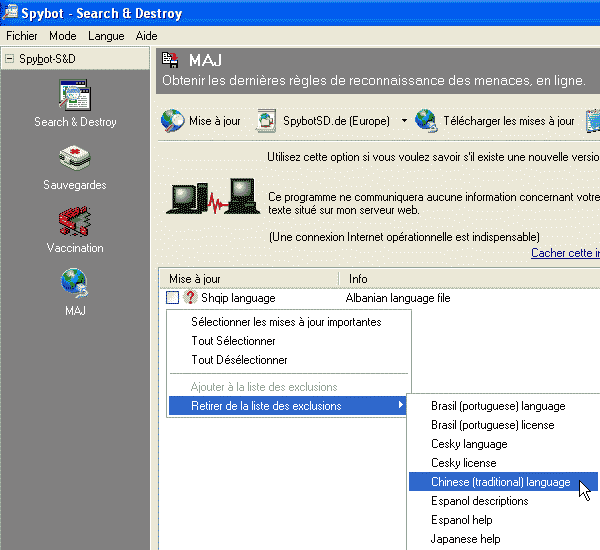The width and height of the screenshot is (600, 550).
Task: Open the Fichier menu
Action: (x=22, y=36)
